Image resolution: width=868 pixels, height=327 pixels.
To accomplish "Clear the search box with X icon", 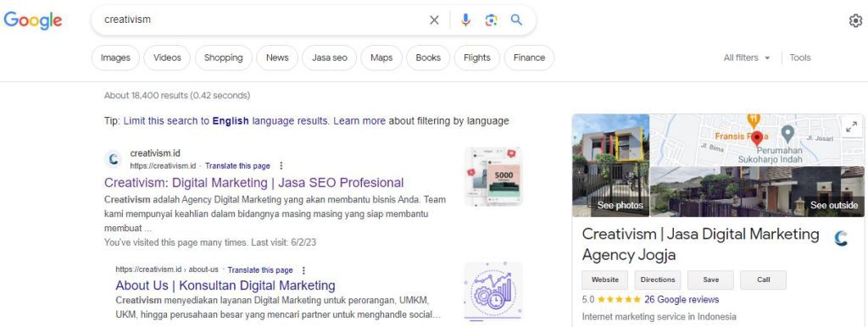I will 434,20.
